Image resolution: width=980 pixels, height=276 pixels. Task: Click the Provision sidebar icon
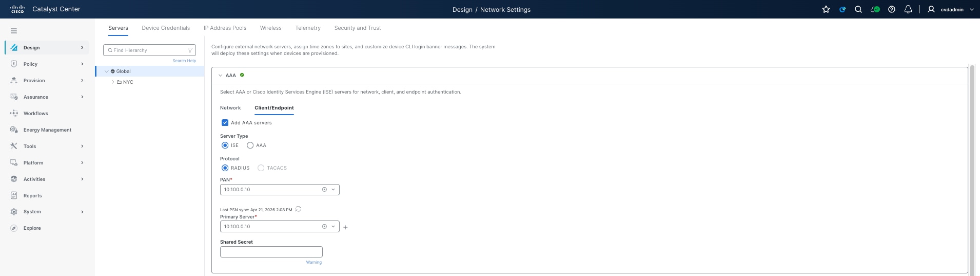click(x=14, y=80)
